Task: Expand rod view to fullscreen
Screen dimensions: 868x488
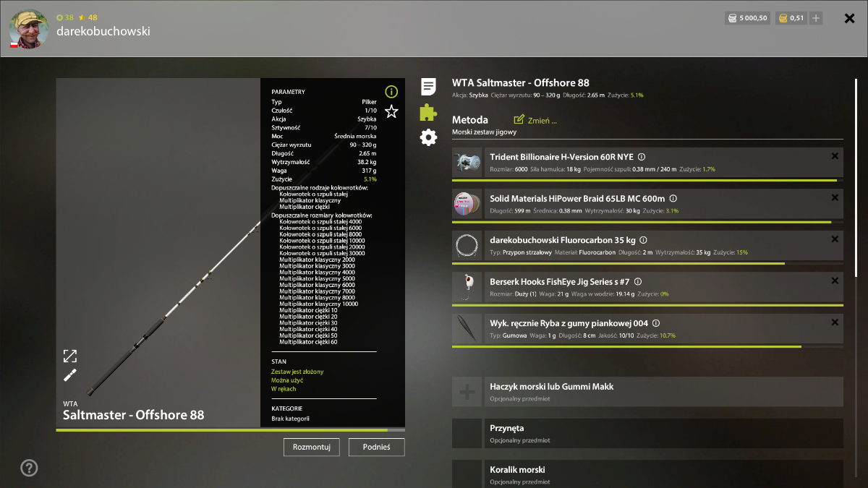Action: point(69,356)
